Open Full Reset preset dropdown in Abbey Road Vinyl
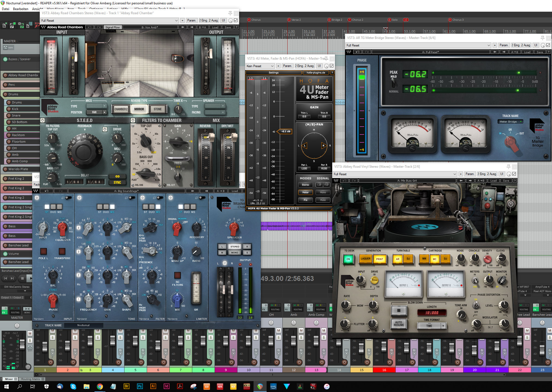 [x=395, y=174]
